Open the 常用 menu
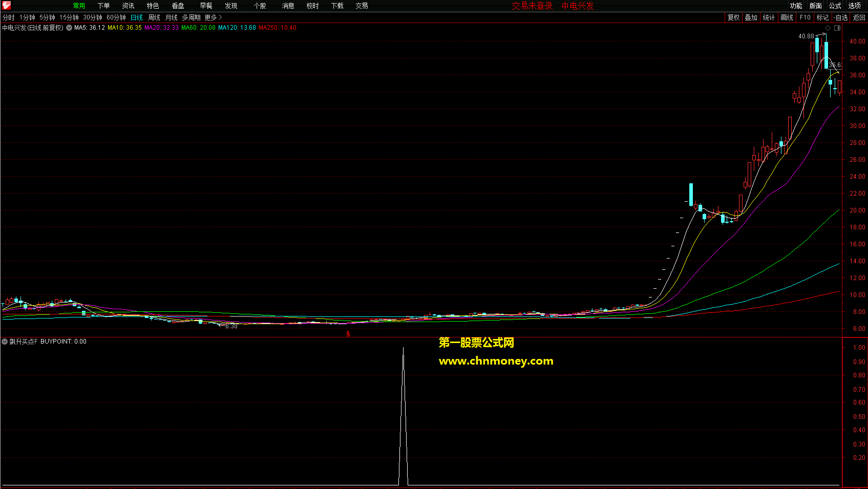Screen dimensions: 868x489 coord(79,6)
